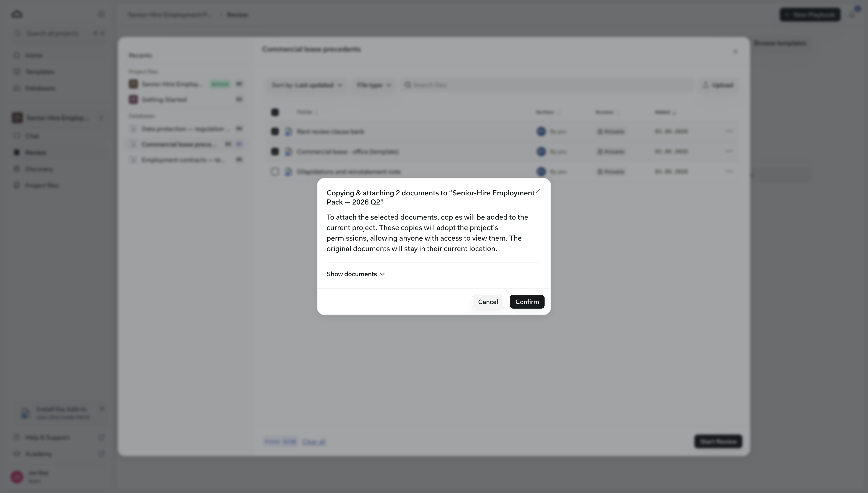
Task: Open Chat in project sidebar
Action: coord(32,136)
